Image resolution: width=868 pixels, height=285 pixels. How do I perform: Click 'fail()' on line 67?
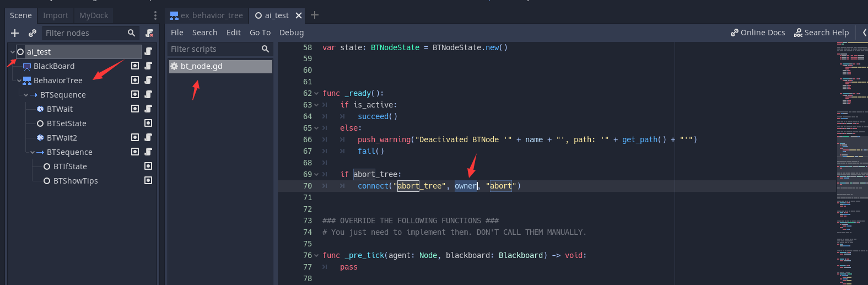click(371, 151)
